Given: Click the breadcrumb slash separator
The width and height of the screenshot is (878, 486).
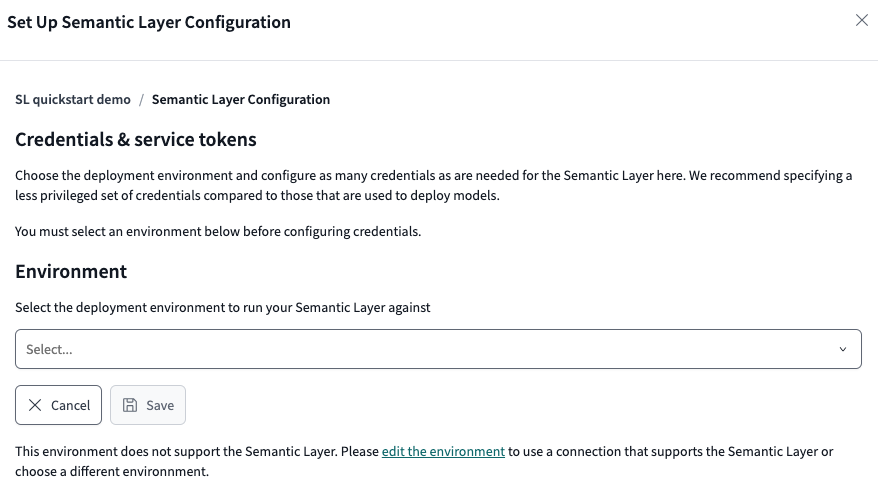Looking at the screenshot, I should (x=141, y=100).
